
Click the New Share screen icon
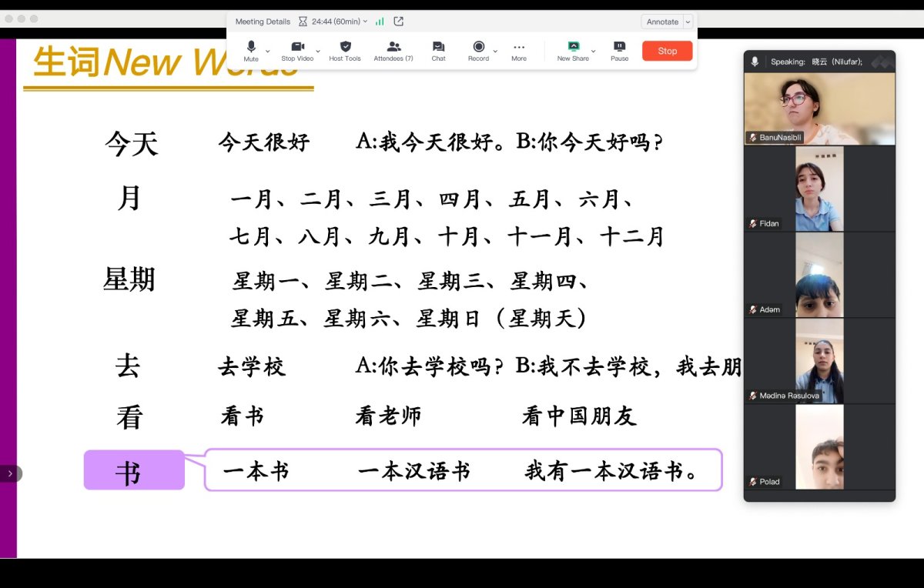click(x=573, y=51)
